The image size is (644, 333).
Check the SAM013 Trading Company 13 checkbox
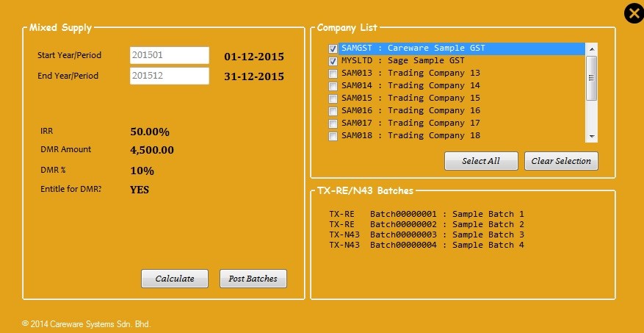[333, 74]
